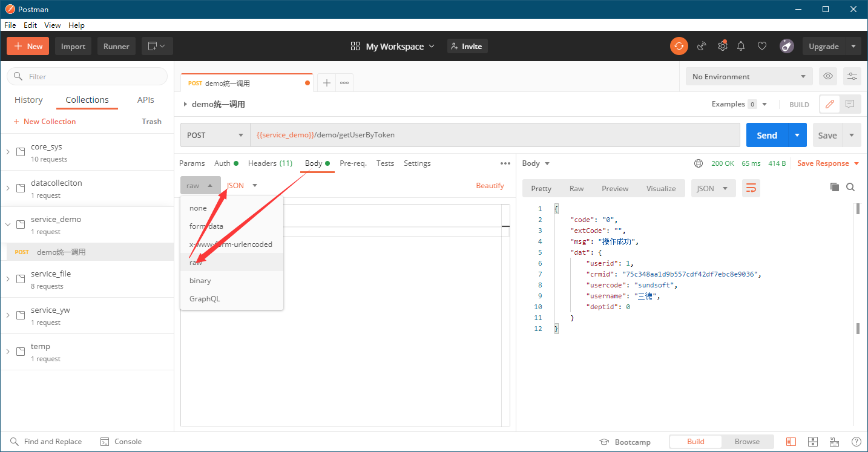Show the Raw response view
The image size is (868, 452).
(576, 188)
